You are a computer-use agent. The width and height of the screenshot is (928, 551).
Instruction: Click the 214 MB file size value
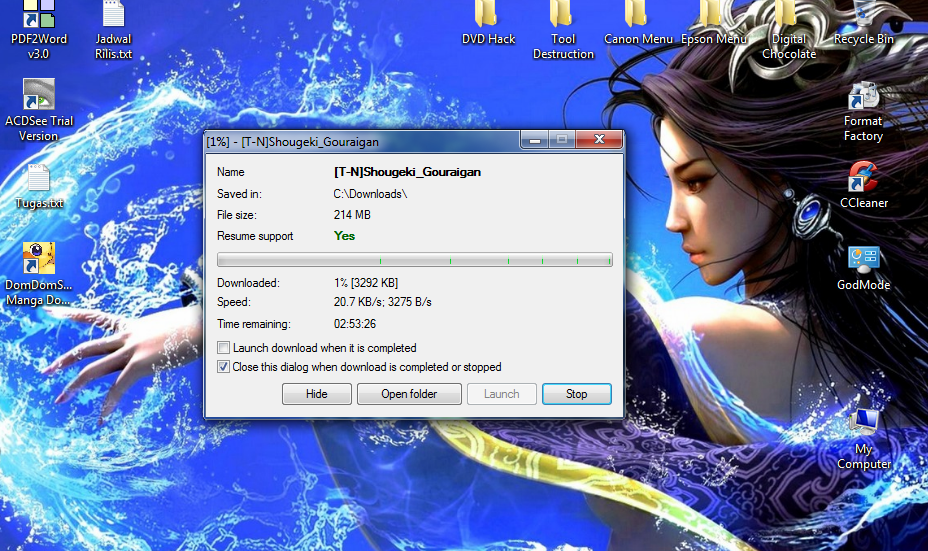pos(352,215)
